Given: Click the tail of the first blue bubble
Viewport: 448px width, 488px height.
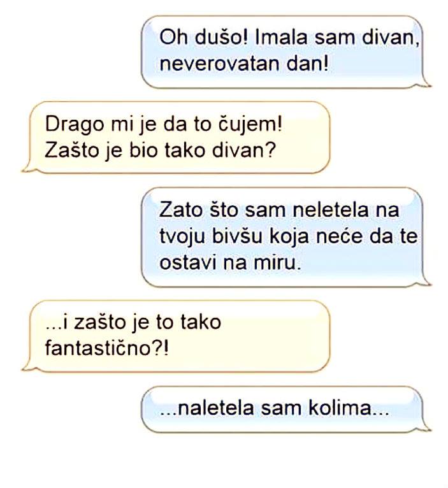Looking at the screenshot, I should pos(425,82).
